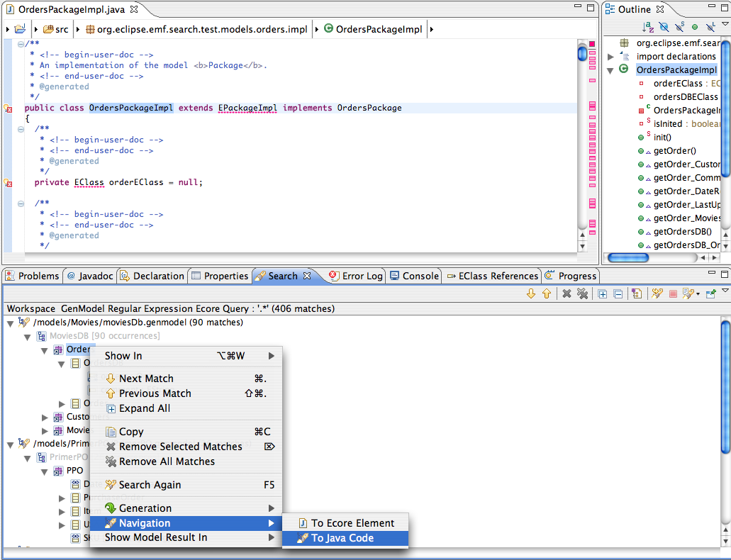The width and height of the screenshot is (731, 560).
Task: Open Search view menu triangle
Action: point(725,290)
